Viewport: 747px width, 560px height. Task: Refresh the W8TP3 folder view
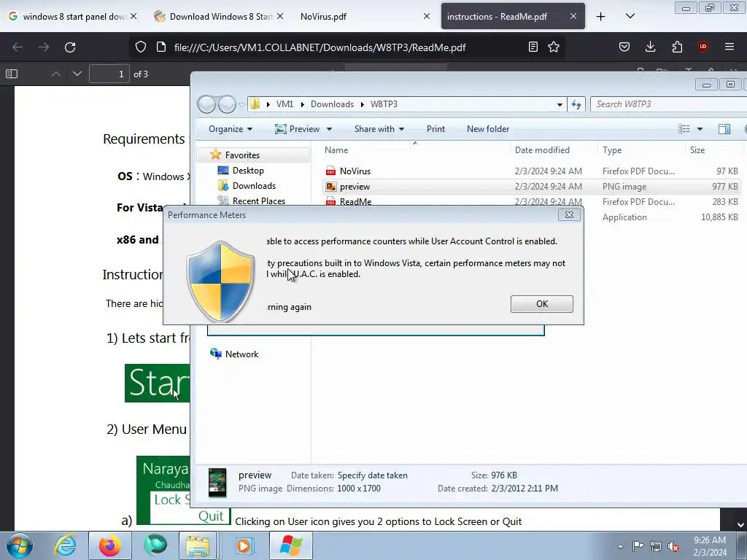click(x=576, y=104)
